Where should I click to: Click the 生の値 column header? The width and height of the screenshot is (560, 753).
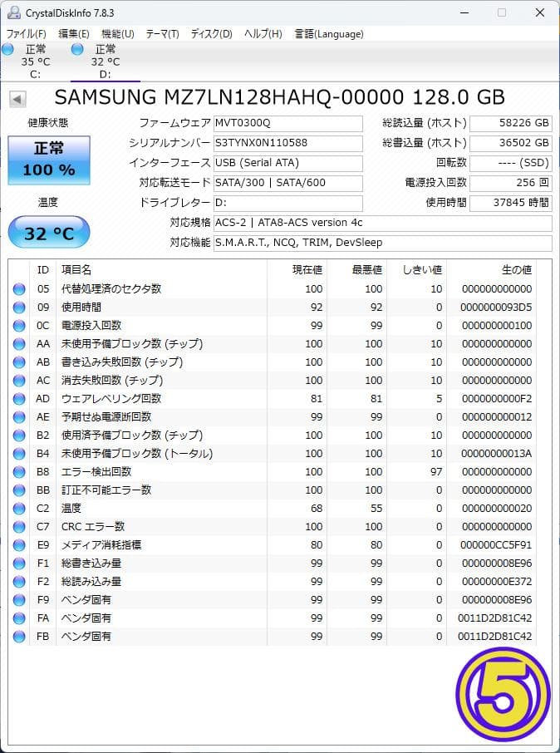pos(491,270)
